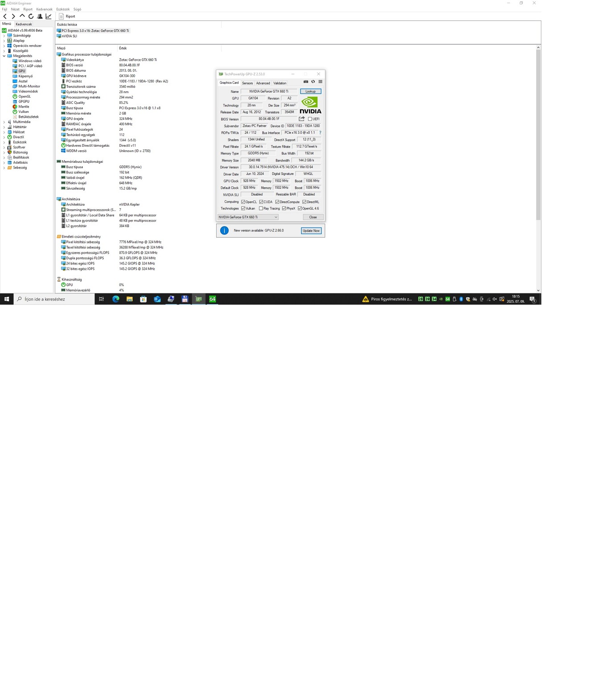Toggle the Vulkan checkbox in GPU-Z
The image size is (616, 677).
tap(243, 208)
